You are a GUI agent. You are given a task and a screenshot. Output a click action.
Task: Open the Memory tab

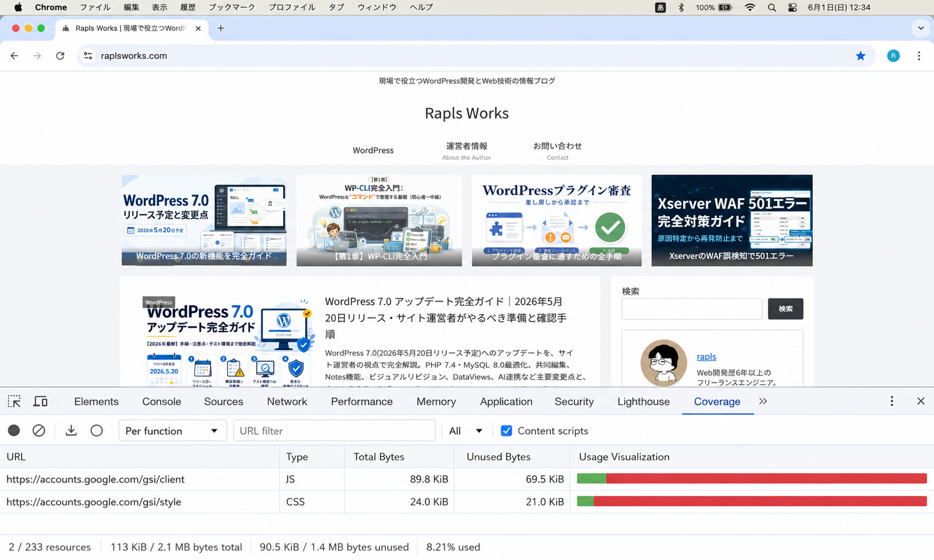point(436,401)
